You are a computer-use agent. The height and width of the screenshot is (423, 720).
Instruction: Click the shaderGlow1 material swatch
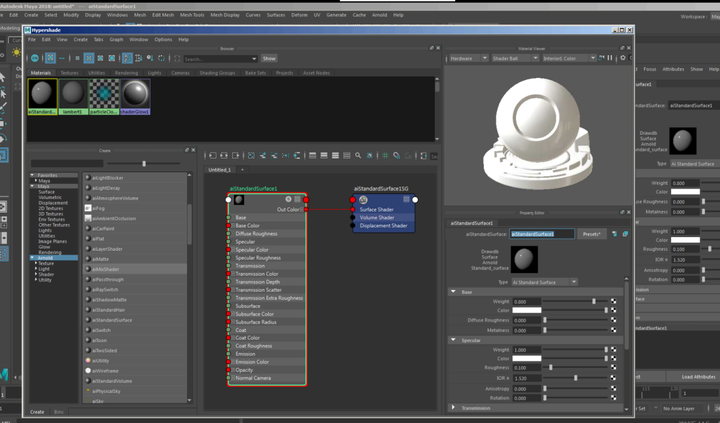(135, 94)
